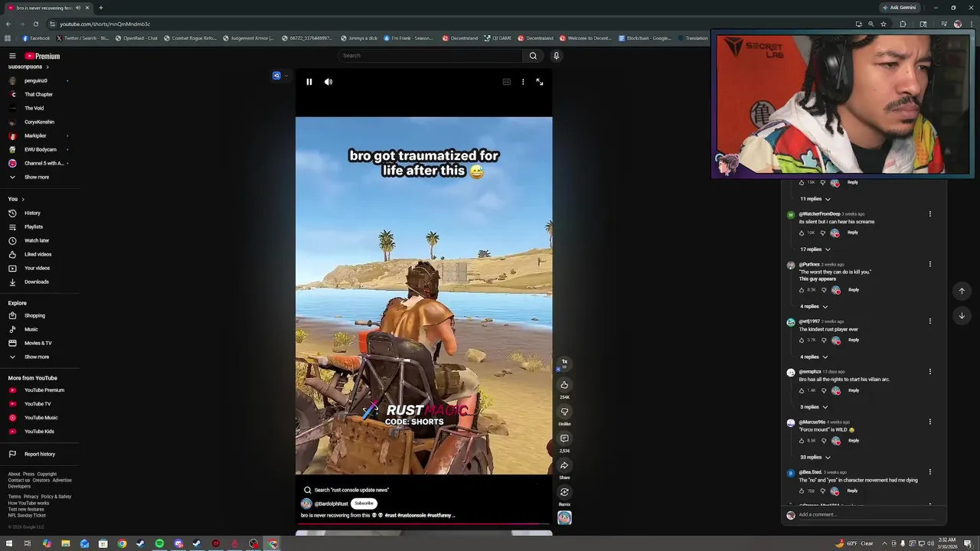Open the @BardolphRust channel link
The height and width of the screenshot is (551, 980).
tap(331, 504)
